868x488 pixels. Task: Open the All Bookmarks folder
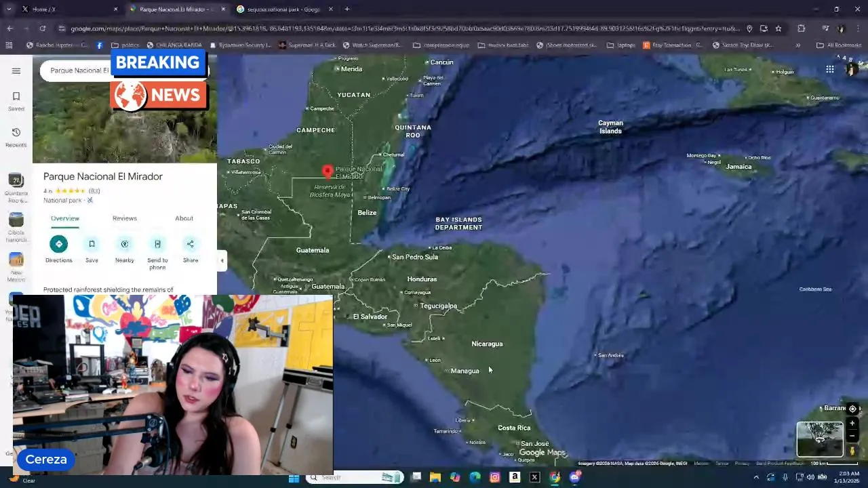coord(839,45)
